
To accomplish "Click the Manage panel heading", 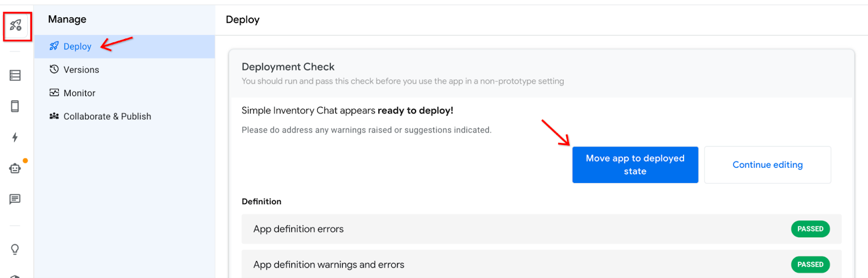I will 67,20.
